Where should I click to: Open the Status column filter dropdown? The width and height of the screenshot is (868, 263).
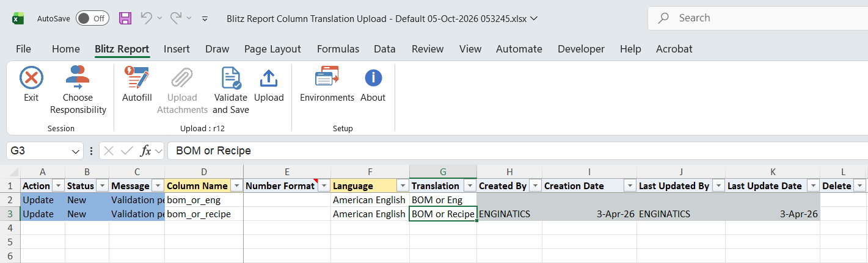click(102, 186)
